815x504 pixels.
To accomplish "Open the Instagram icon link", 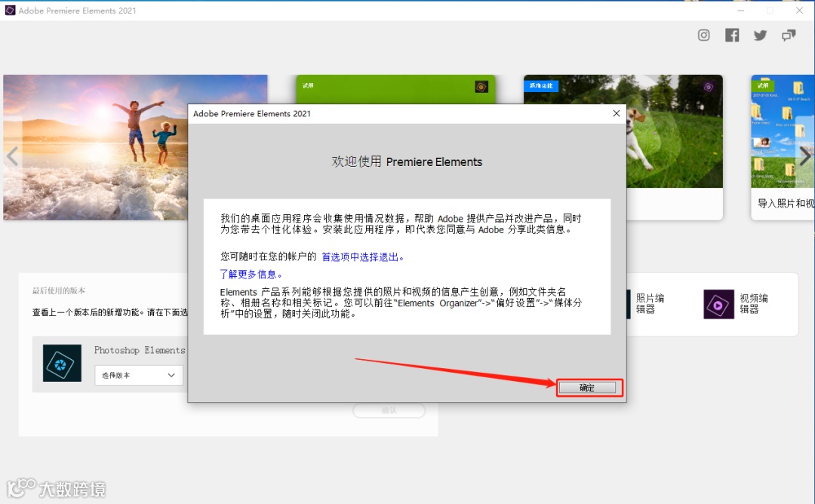I will point(703,35).
